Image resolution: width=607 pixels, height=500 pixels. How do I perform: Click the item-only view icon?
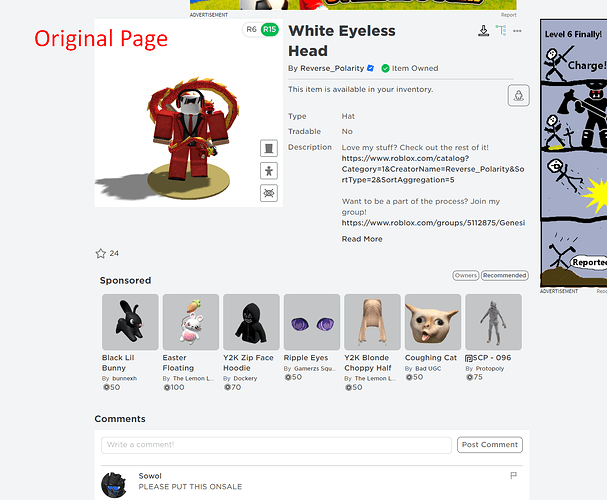269,148
